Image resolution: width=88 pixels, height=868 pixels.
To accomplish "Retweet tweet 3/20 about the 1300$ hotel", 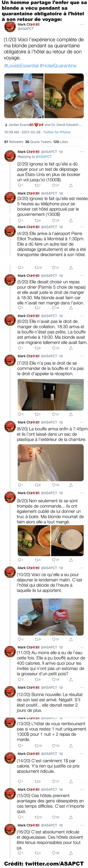I will click(x=38, y=221).
